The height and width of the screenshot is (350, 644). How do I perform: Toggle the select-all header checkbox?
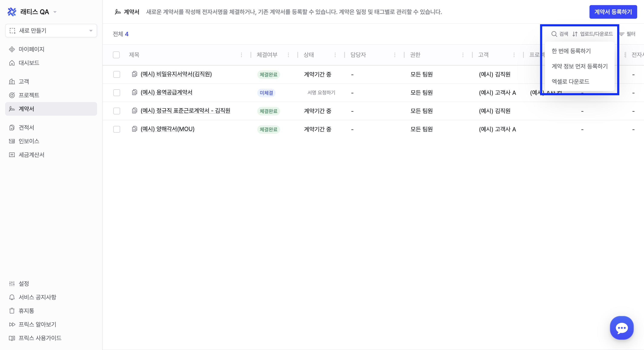tap(116, 55)
